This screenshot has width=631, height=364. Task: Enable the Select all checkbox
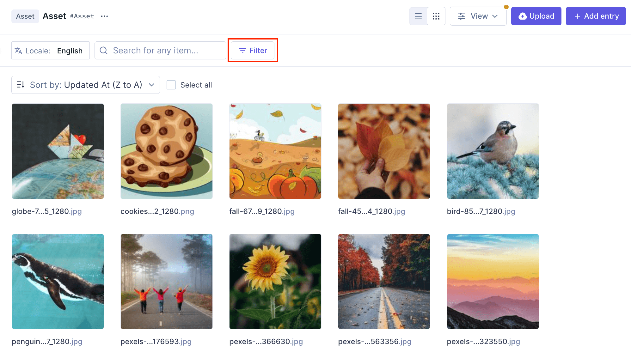click(x=171, y=85)
